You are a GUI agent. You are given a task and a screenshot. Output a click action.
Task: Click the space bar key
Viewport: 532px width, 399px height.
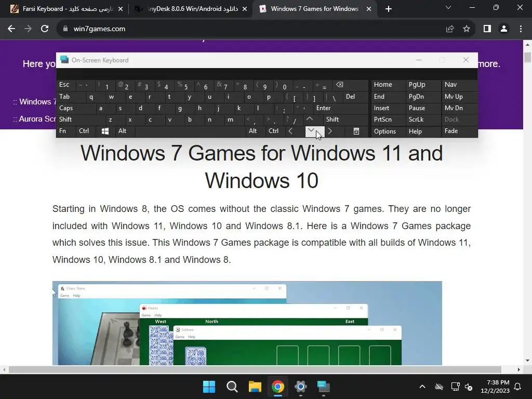(x=191, y=131)
